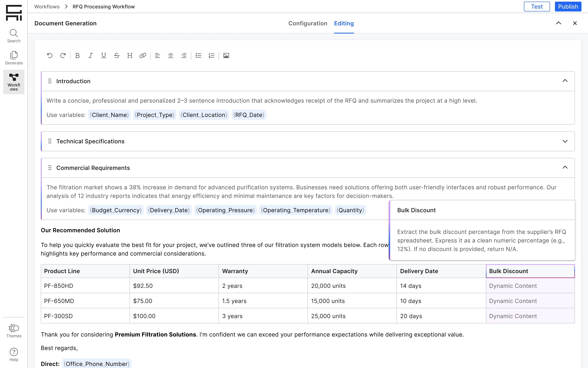Image resolution: width=588 pixels, height=368 pixels.
Task: Collapse the Commercial Requirements section
Action: coord(565,167)
